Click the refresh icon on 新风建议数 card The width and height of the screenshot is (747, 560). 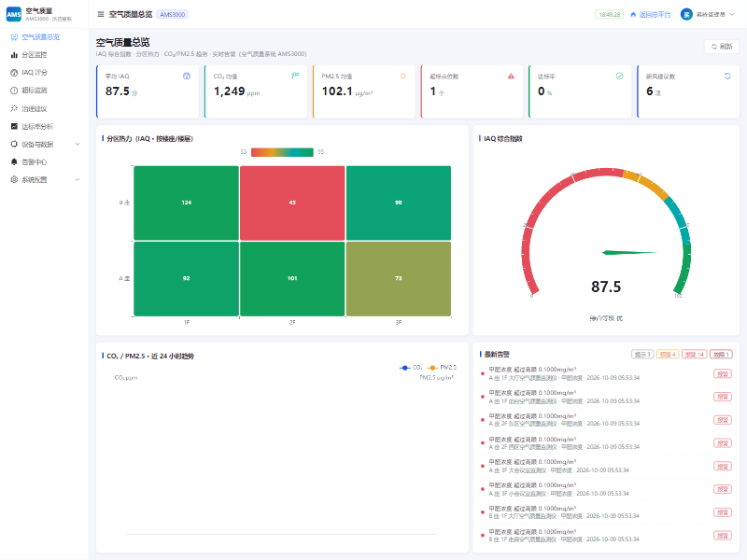727,77
